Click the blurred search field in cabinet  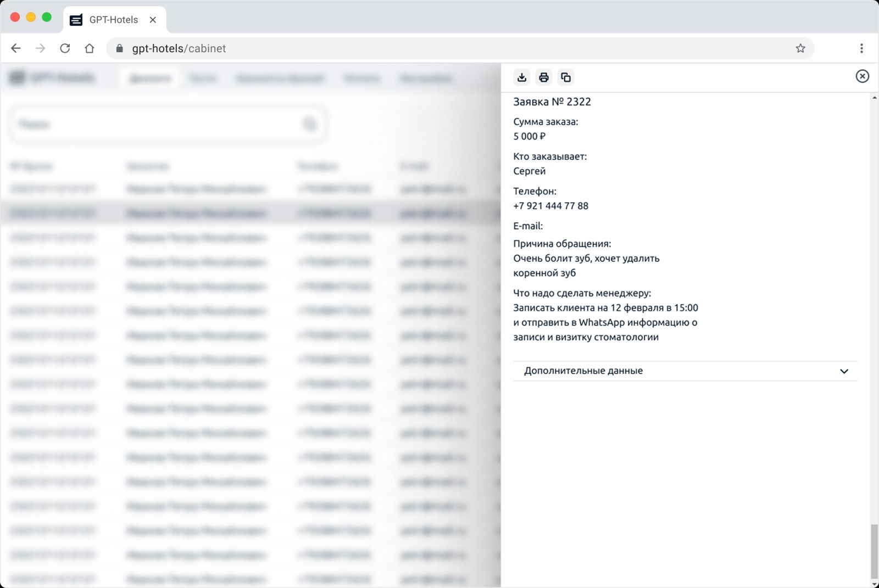click(x=159, y=125)
